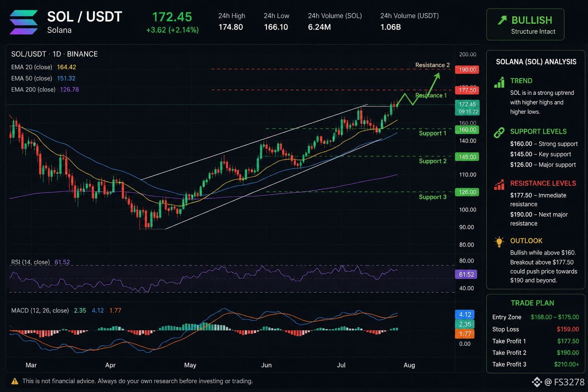
Task: Select the RSI (14, close) indicator label
Action: (41, 262)
